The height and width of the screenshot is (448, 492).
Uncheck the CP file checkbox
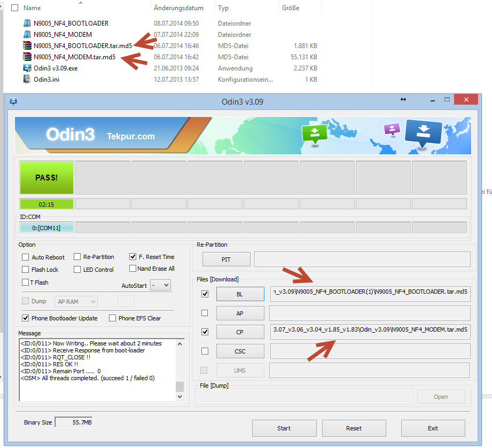[x=205, y=332]
